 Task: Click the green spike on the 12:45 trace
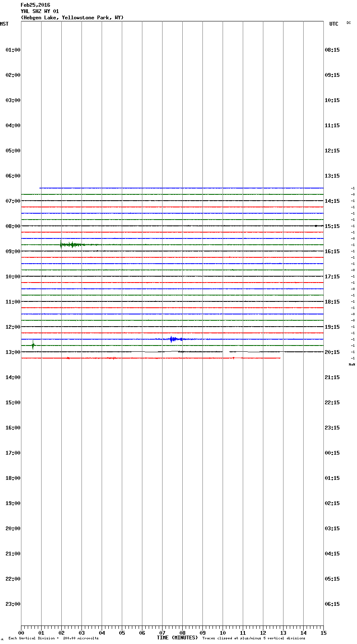point(33,346)
